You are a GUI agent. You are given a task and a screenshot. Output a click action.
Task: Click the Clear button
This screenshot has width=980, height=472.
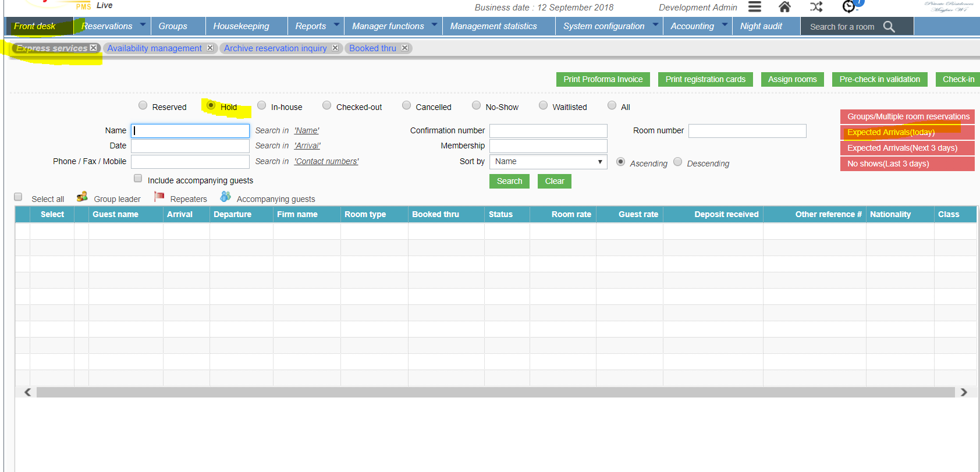[555, 181]
